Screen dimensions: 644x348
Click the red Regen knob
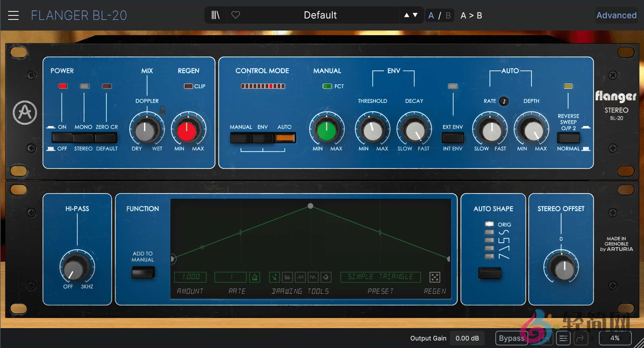(x=187, y=131)
